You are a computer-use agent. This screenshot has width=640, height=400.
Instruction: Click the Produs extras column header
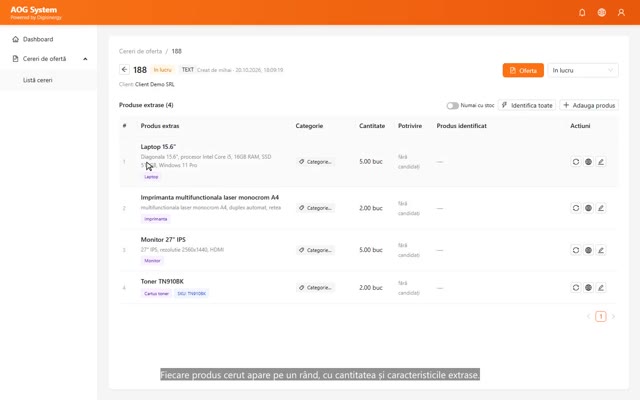[160, 126]
